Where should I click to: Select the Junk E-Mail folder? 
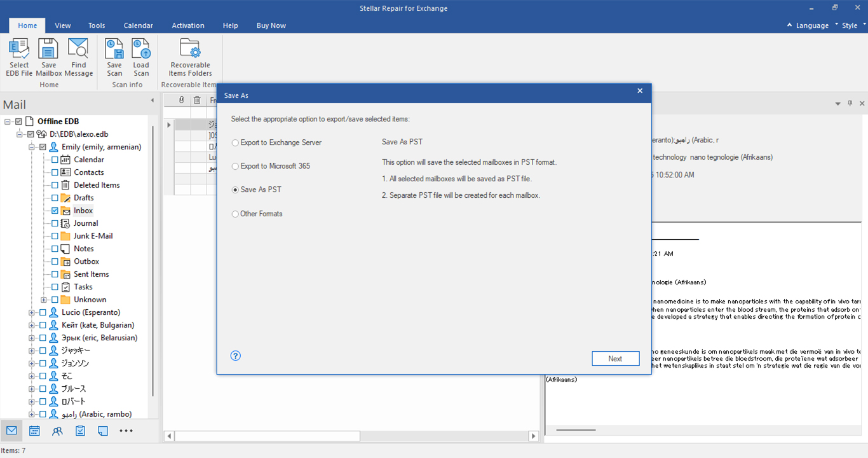coord(93,236)
